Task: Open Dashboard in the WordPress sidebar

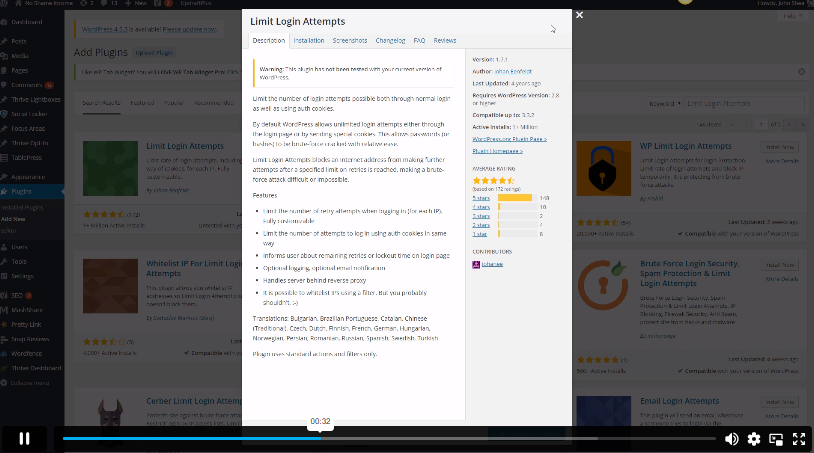Action: click(26, 22)
